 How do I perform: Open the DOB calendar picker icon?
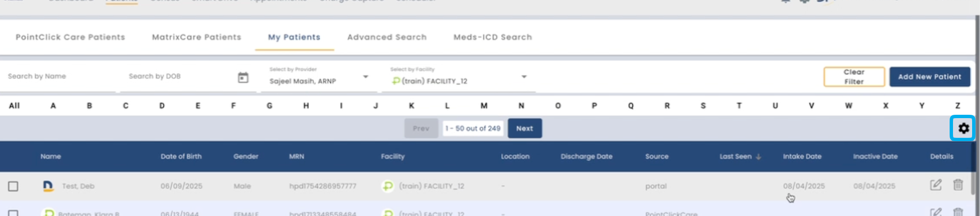point(243,78)
